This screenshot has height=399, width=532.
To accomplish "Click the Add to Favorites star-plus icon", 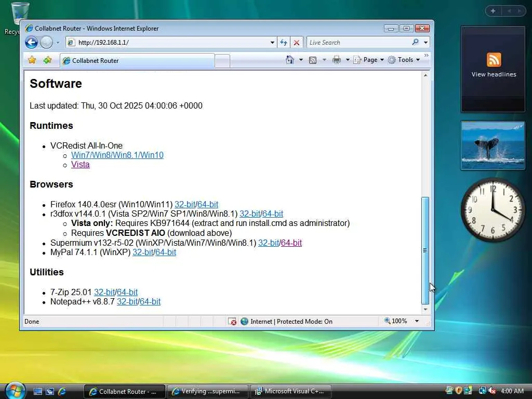I will click(47, 60).
